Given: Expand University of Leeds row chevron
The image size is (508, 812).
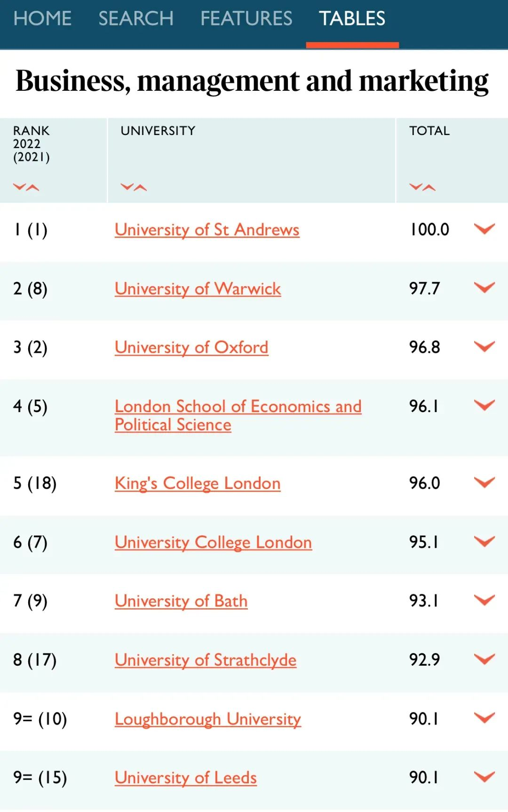Looking at the screenshot, I should pos(484,777).
